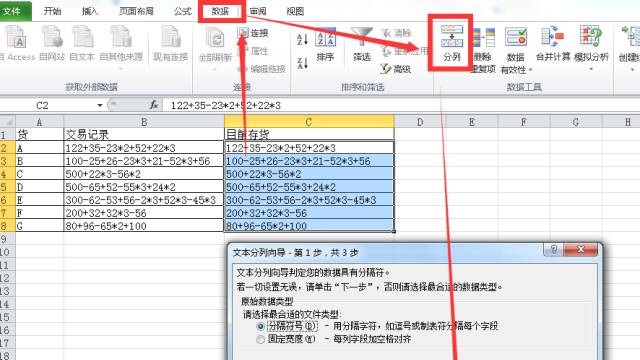Sort ascending with the A-Z icon
The image size is (640, 360).
tap(302, 40)
